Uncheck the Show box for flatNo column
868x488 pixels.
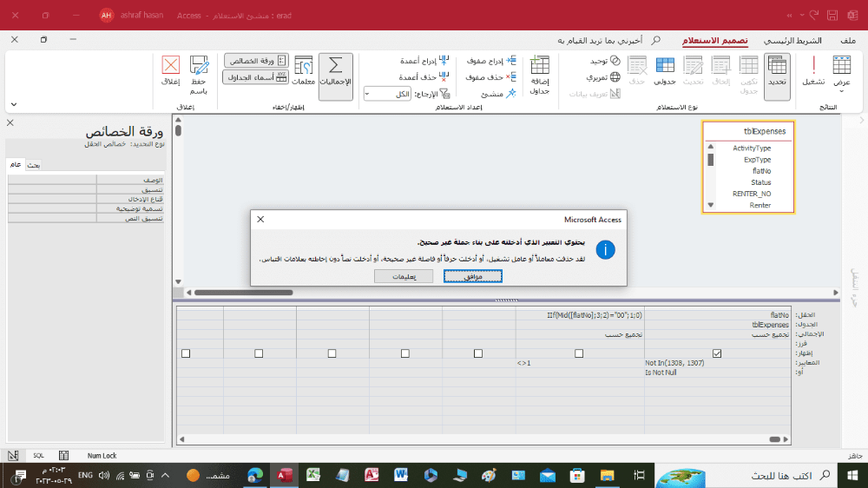(717, 353)
